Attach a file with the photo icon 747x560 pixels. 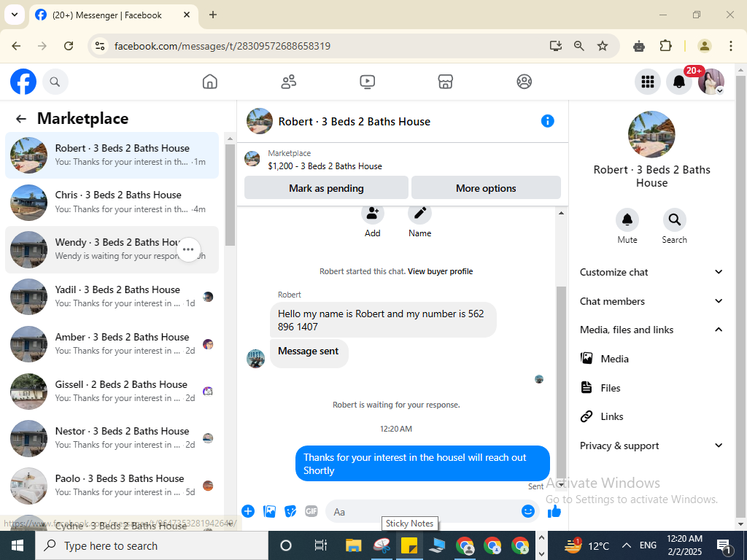(269, 511)
